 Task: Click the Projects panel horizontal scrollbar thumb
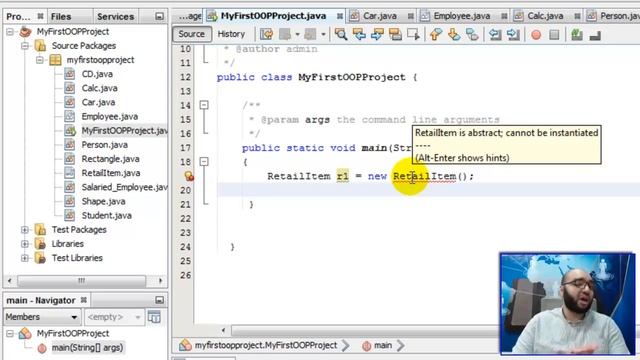82,281
